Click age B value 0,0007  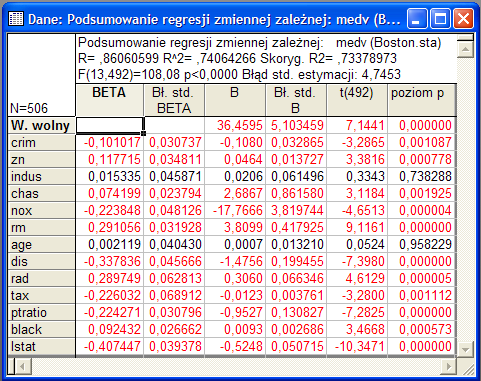pos(235,245)
